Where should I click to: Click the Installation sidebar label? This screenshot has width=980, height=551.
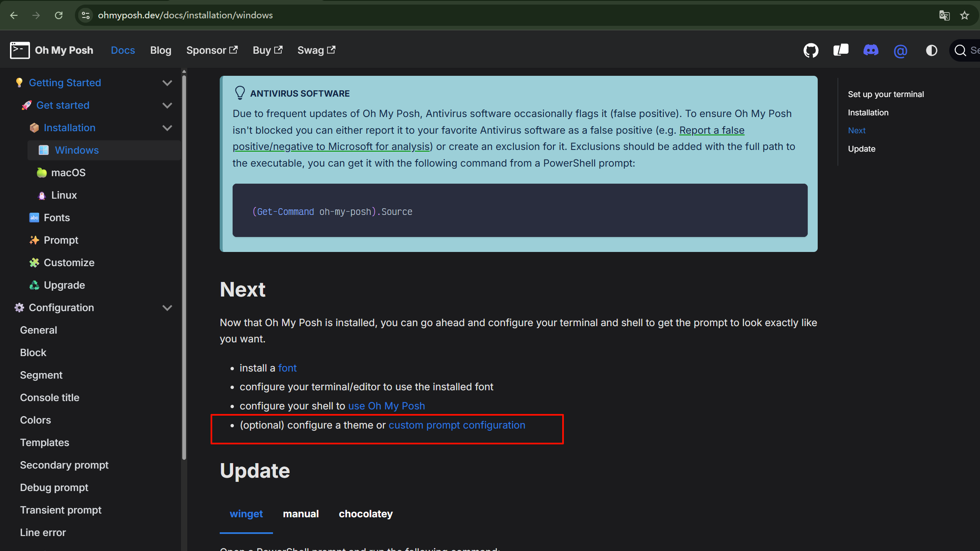point(69,128)
